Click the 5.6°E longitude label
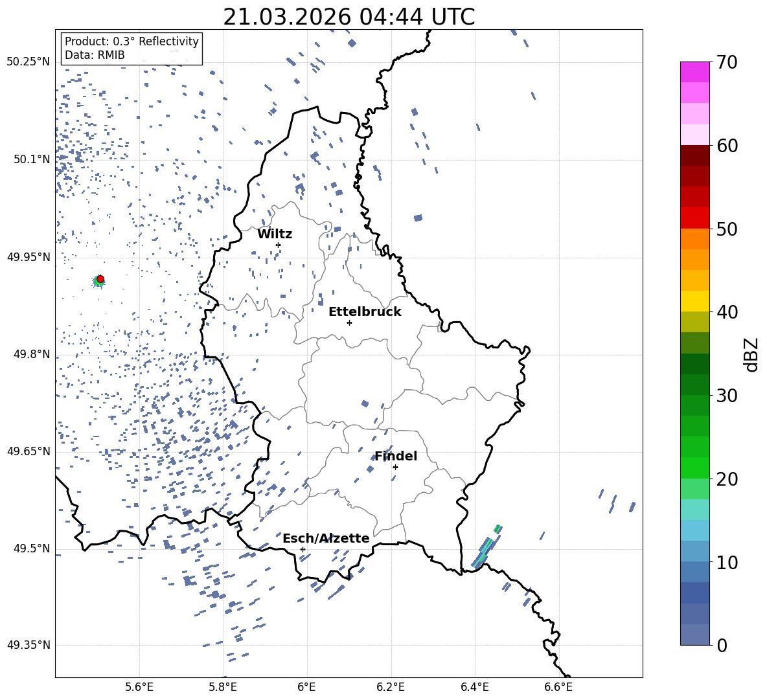Viewport: 767px width, 700px height. point(139,687)
